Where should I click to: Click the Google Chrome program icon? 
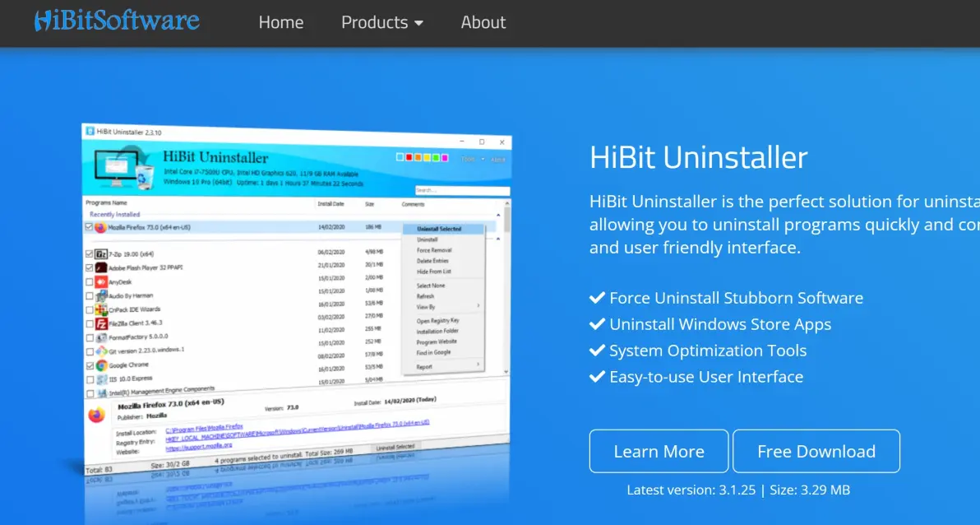coord(100,365)
